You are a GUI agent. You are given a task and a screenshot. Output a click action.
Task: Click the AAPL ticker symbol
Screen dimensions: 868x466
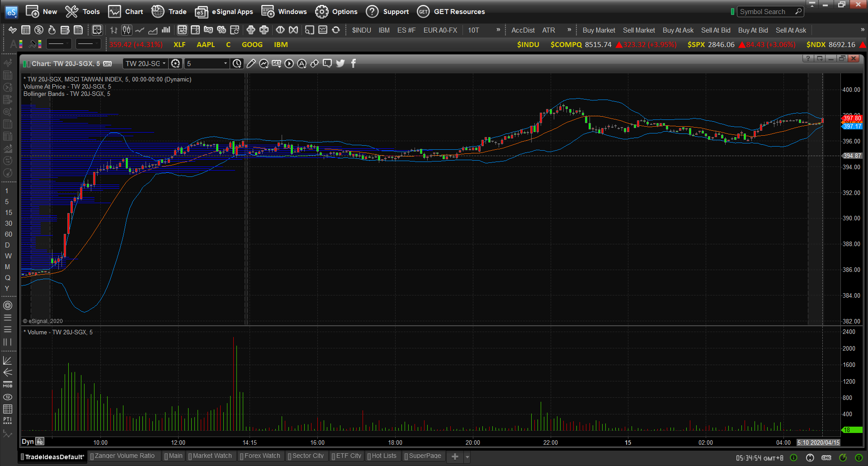pyautogui.click(x=206, y=45)
